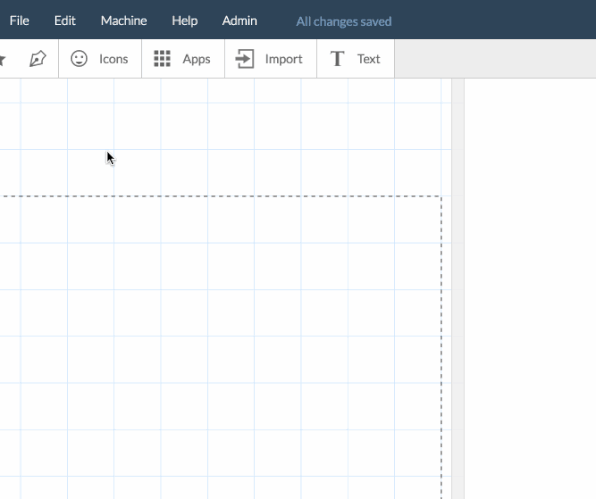Image resolution: width=596 pixels, height=499 pixels.
Task: Open the Admin menu
Action: pos(239,21)
